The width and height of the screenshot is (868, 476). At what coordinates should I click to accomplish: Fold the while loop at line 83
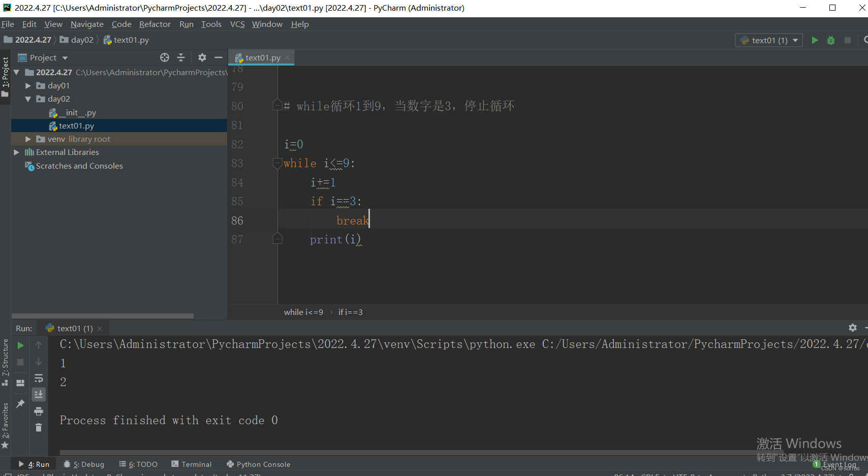[x=277, y=164]
